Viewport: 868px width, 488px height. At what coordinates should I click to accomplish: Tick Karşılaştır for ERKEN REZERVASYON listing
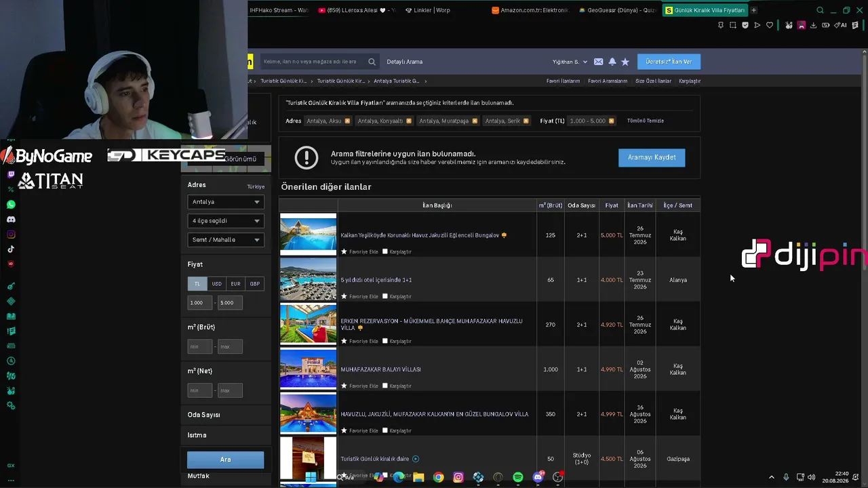(x=385, y=341)
